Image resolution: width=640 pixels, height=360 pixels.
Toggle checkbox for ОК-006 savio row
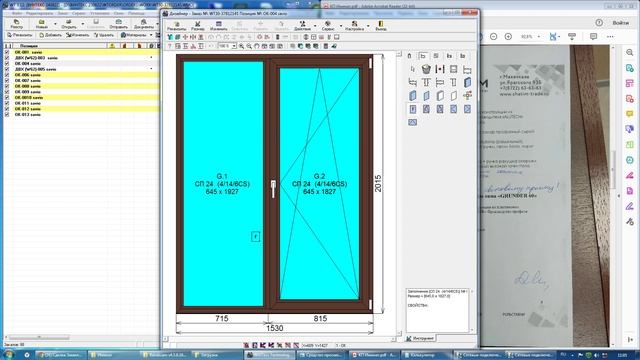click(7, 75)
